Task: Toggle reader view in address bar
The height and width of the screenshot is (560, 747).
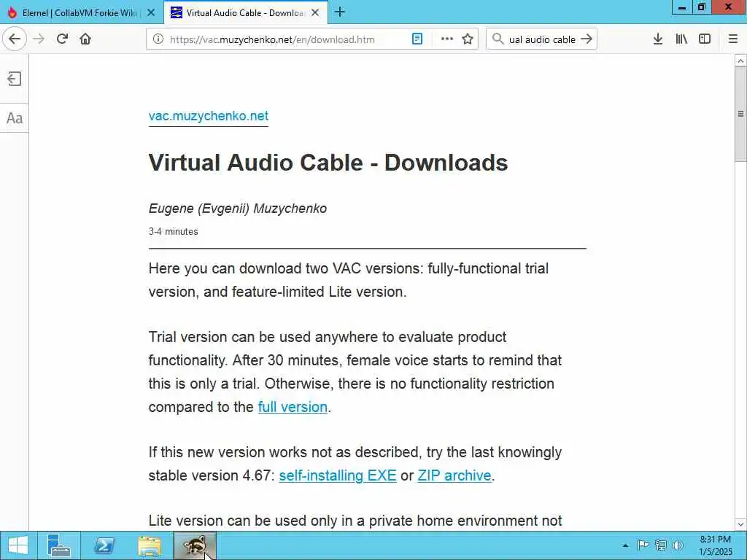Action: [417, 39]
